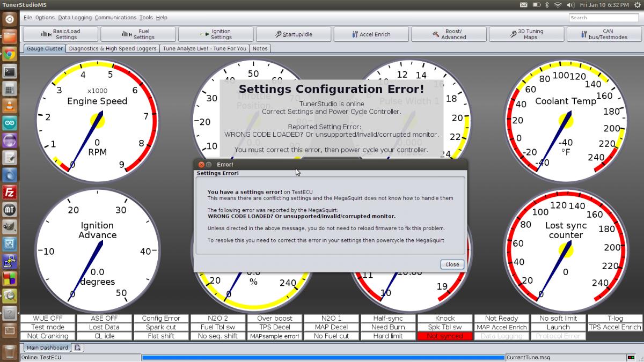Open the Boost/Advanced settings
Image resolution: width=644 pixels, height=362 pixels.
point(449,34)
